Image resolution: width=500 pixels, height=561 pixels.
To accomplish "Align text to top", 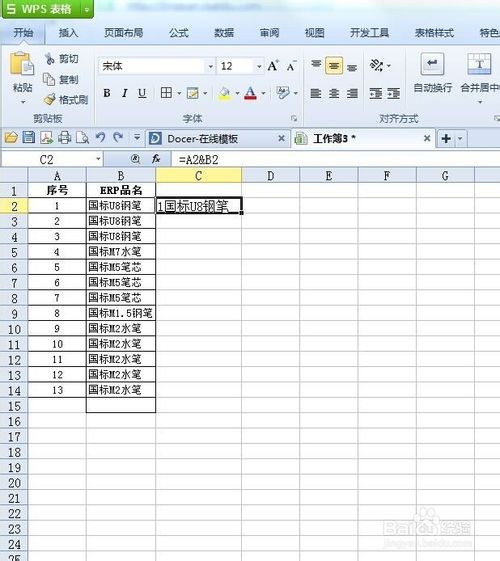I will tap(316, 65).
